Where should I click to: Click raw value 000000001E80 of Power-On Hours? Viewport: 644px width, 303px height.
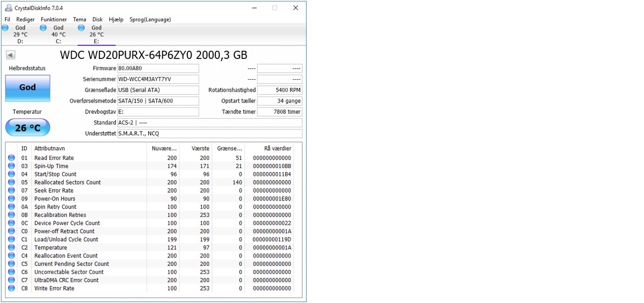coord(272,199)
